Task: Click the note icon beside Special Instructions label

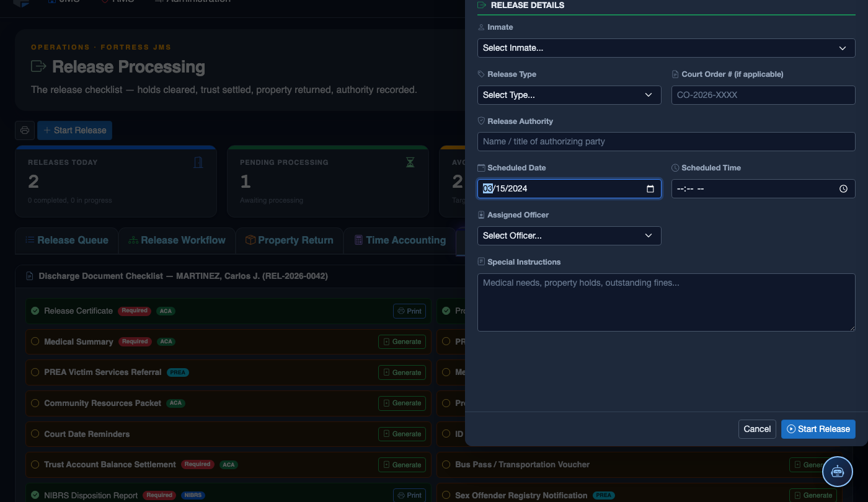Action: coord(482,262)
